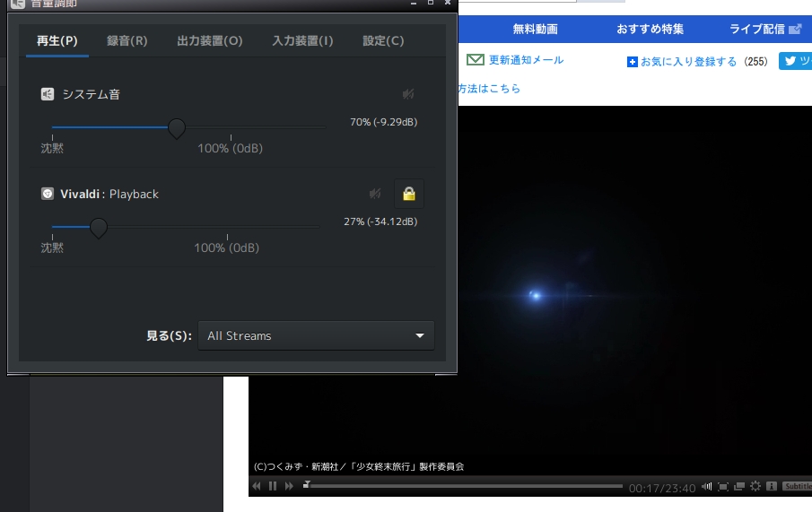Open the All Streams dropdown

coord(316,335)
